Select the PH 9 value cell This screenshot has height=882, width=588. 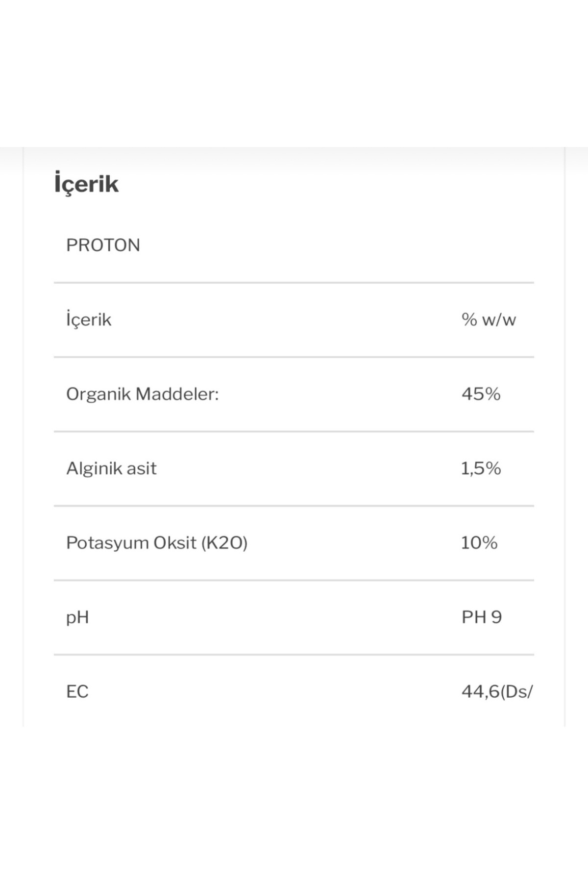(482, 617)
